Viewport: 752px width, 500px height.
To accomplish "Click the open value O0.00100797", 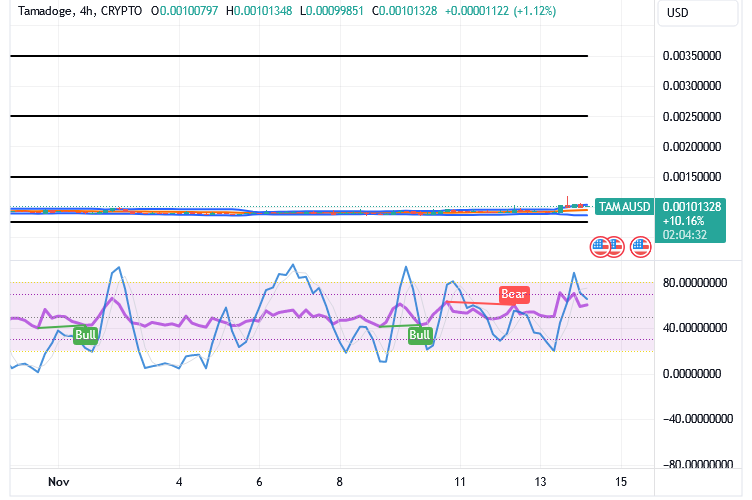I will [185, 11].
